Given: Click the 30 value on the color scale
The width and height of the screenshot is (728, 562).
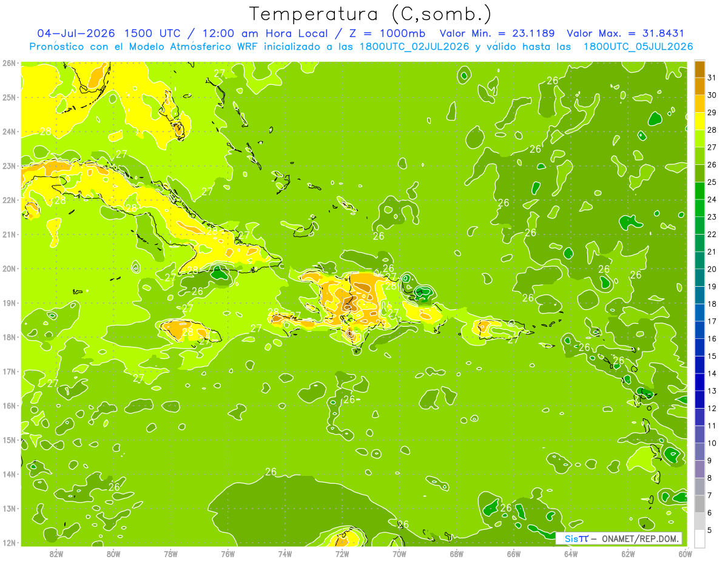Looking at the screenshot, I should pos(712,95).
